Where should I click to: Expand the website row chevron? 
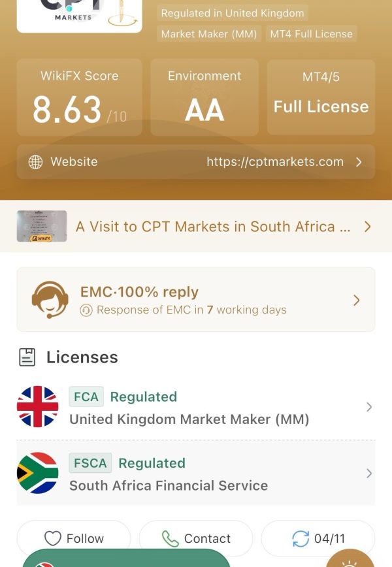tap(359, 162)
